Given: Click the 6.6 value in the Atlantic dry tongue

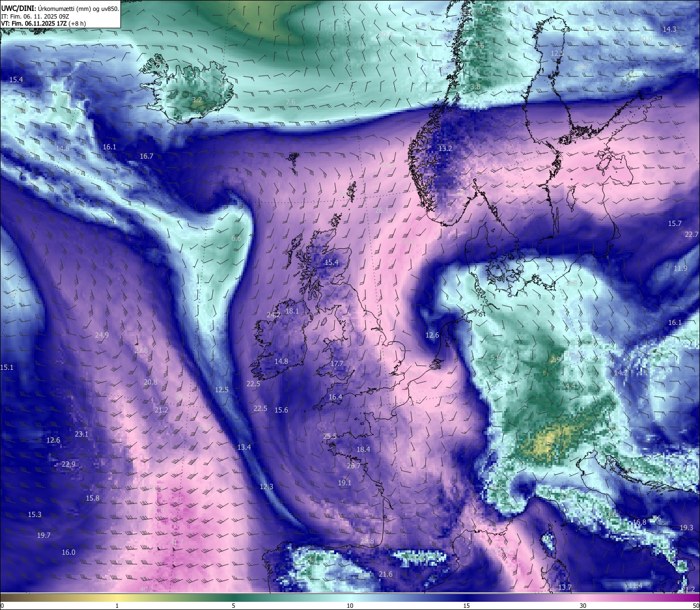Looking at the screenshot, I should [x=236, y=239].
